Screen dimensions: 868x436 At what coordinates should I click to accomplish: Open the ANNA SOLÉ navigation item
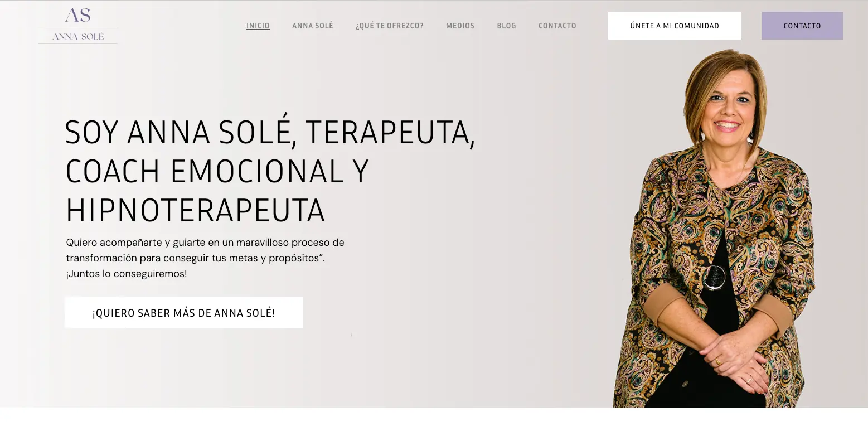point(313,26)
